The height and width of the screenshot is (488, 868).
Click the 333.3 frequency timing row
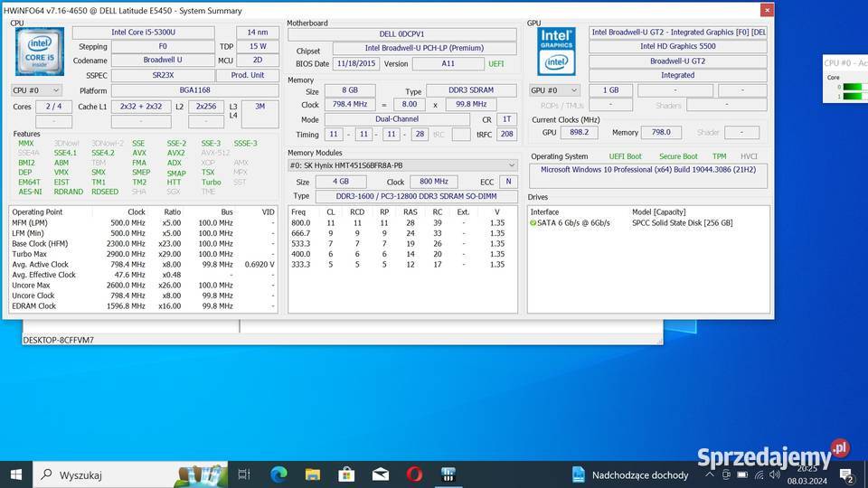(x=402, y=265)
